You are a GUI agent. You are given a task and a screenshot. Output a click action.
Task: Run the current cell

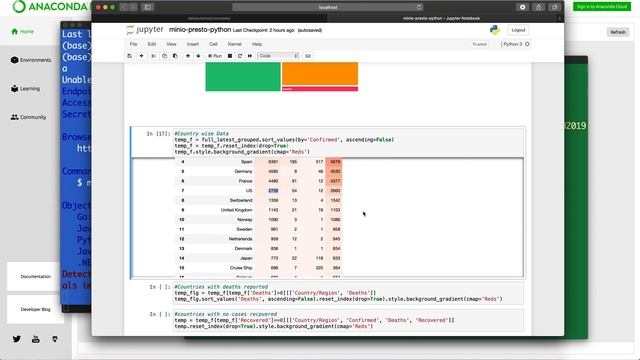click(x=215, y=56)
